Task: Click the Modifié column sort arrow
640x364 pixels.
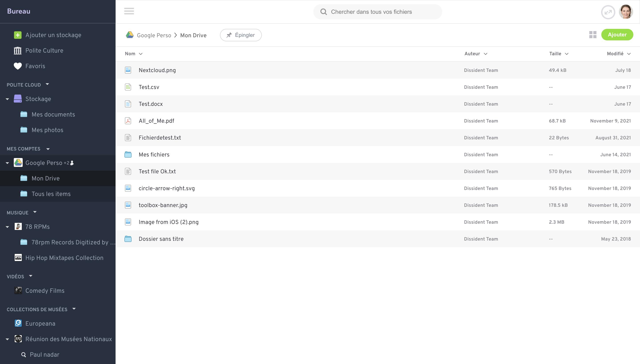Action: point(629,53)
